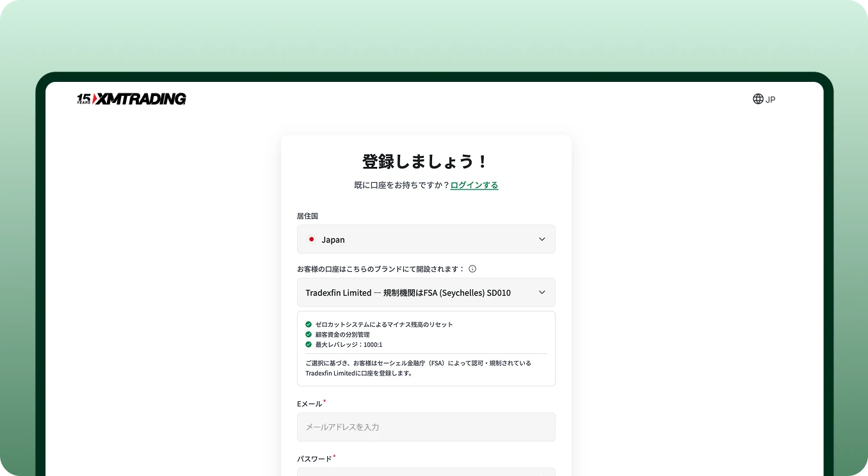The image size is (868, 476).
Task: Click the info icon beside the brand label
Action: coord(472,269)
